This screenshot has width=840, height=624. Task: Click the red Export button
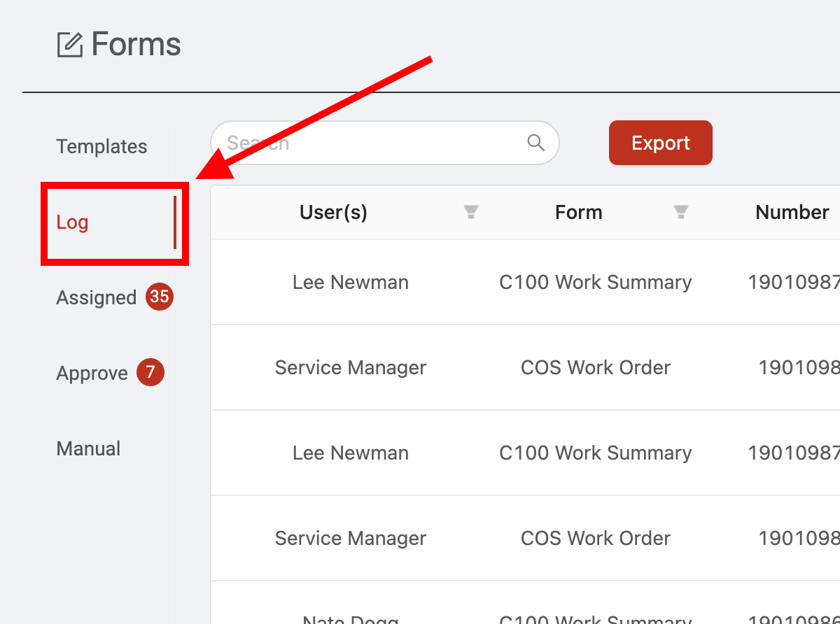tap(661, 143)
